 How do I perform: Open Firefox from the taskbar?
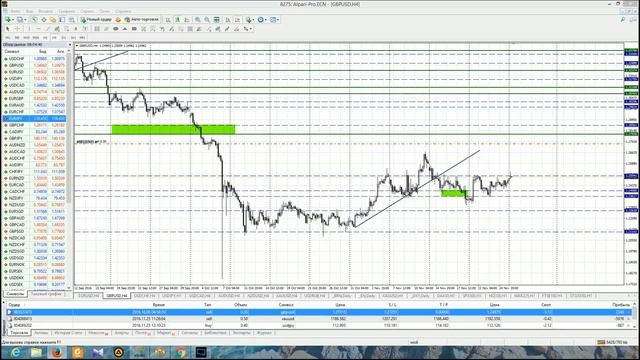tap(57, 352)
